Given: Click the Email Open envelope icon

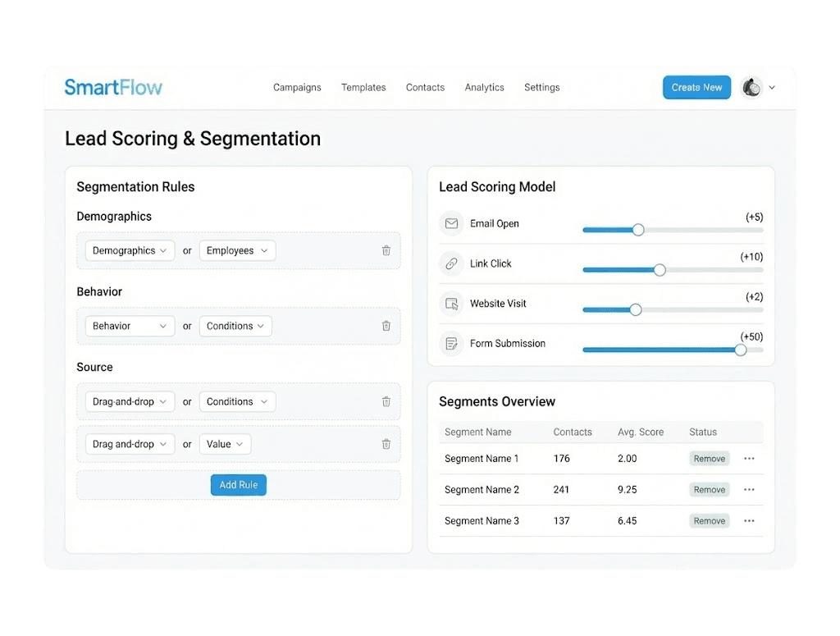Looking at the screenshot, I should click(x=451, y=223).
